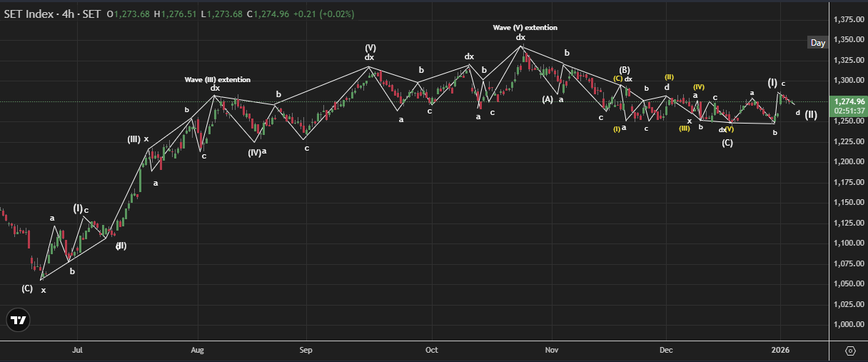Viewport: 868px width, 362px height.
Task: Click the 1,375.00 price axis label
Action: (x=848, y=19)
